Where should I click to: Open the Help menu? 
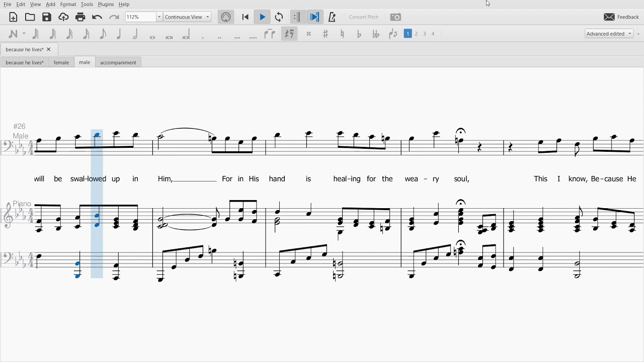(124, 4)
